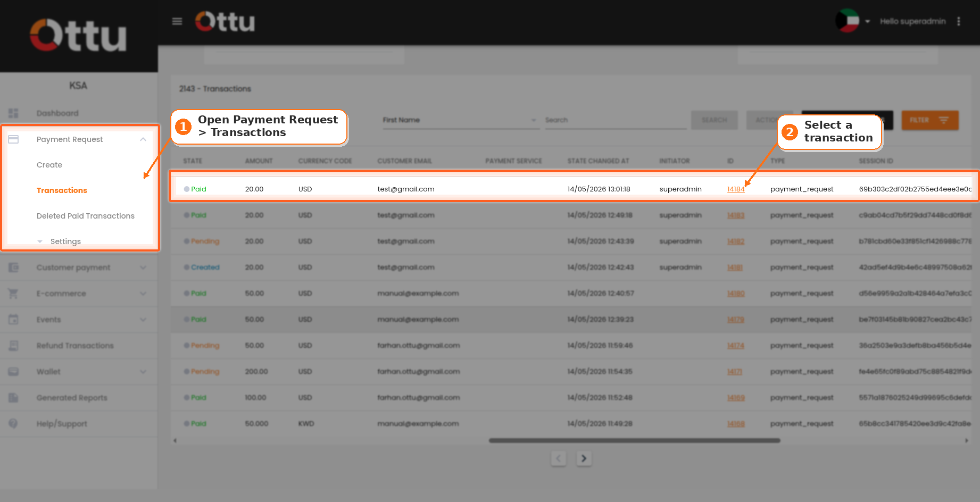The height and width of the screenshot is (502, 980).
Task: Collapse the Payment Request section chevron
Action: coord(143,139)
